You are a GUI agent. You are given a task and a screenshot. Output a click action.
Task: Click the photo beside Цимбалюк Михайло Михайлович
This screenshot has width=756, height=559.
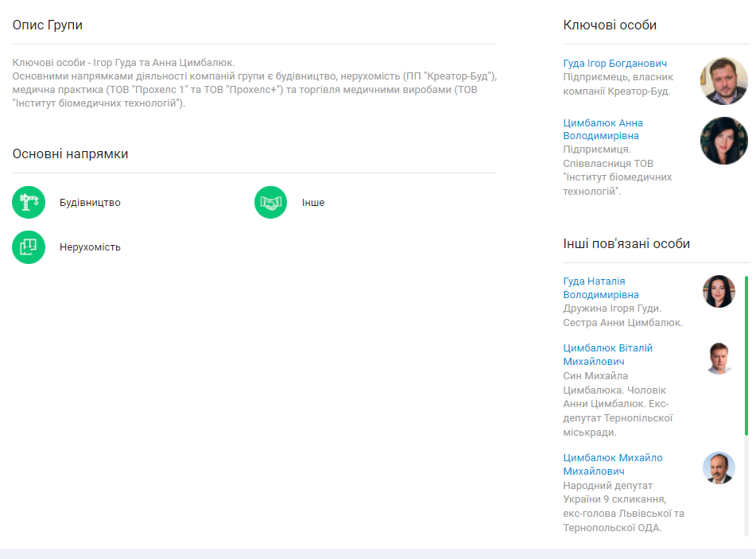pyautogui.click(x=719, y=468)
